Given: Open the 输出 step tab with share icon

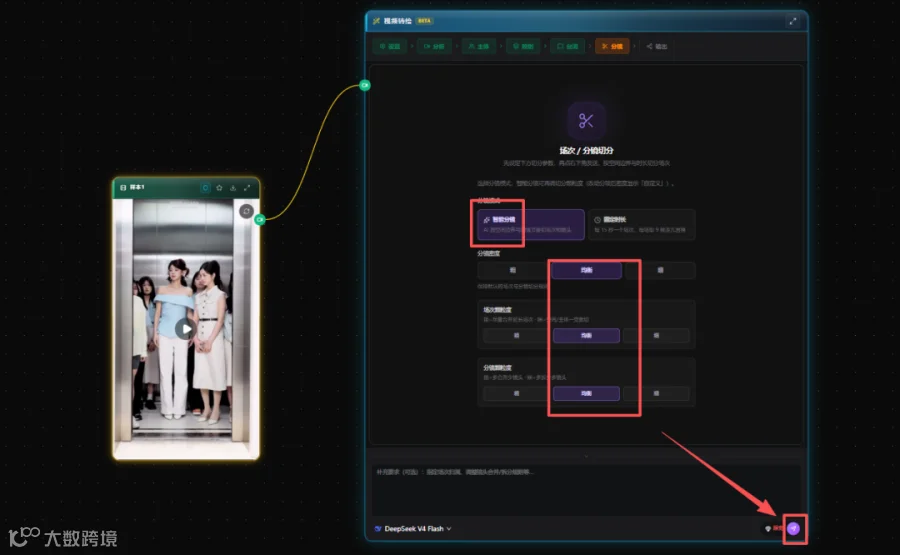Looking at the screenshot, I should (x=657, y=46).
